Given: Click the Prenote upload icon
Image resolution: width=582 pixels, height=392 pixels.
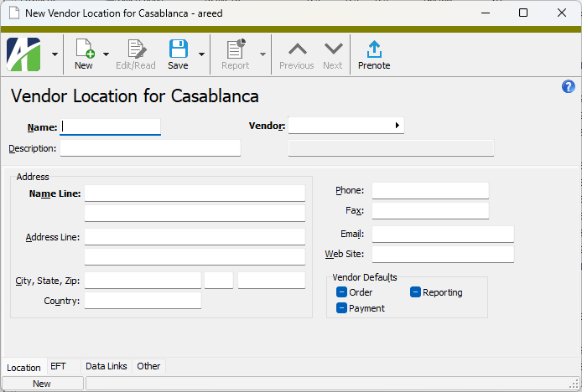Looking at the screenshot, I should pyautogui.click(x=374, y=49).
